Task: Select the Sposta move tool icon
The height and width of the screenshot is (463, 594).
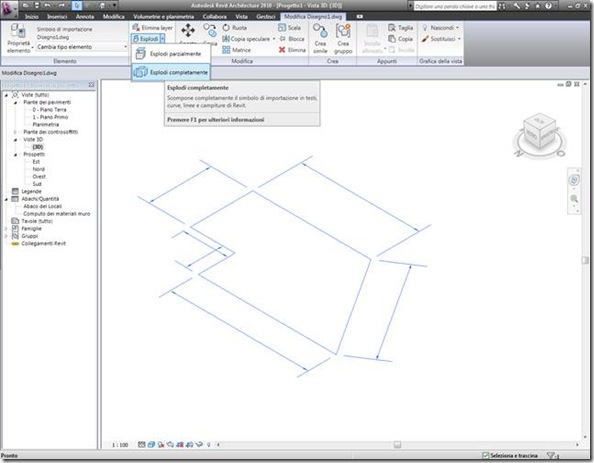Action: (188, 31)
